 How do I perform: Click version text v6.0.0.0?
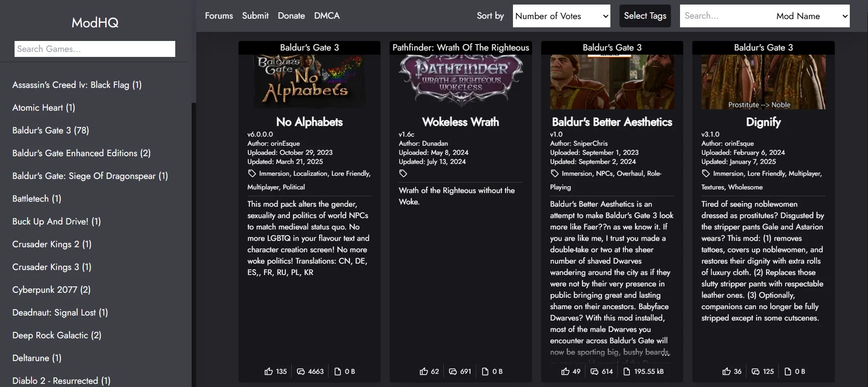[260, 134]
